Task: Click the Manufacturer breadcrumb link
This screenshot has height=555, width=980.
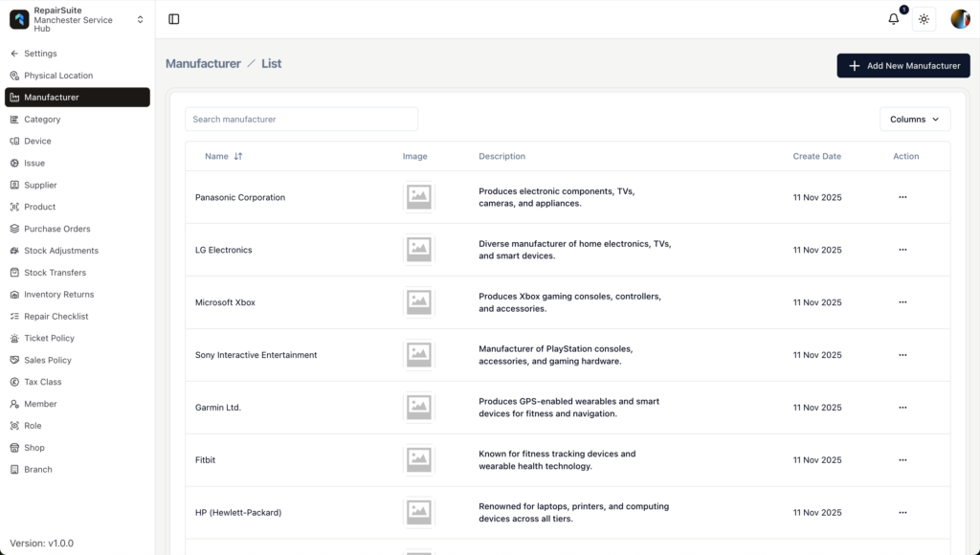Action: [203, 63]
